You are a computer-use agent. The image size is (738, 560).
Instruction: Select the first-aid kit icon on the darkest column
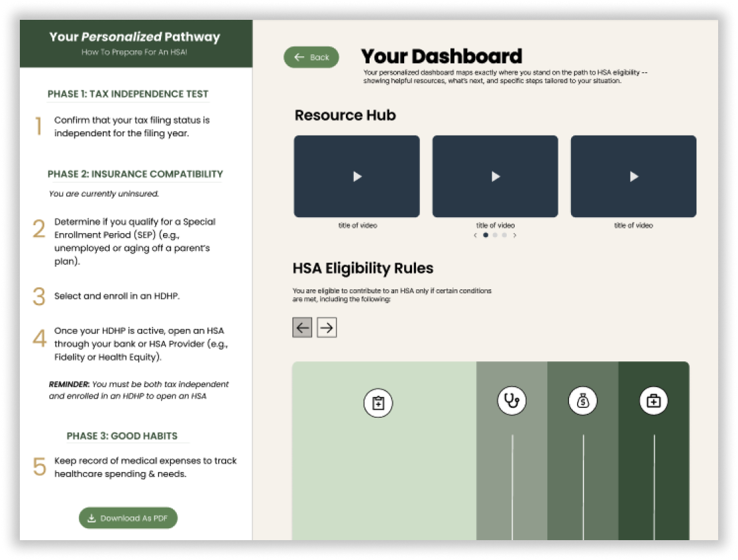coord(653,400)
